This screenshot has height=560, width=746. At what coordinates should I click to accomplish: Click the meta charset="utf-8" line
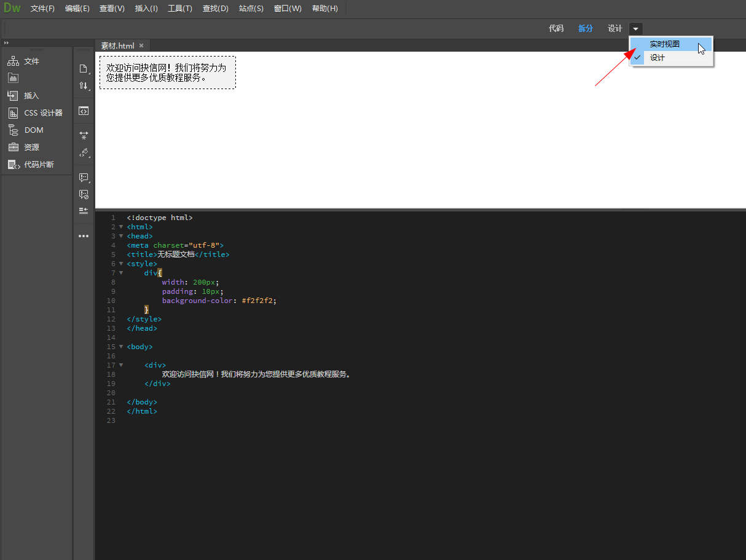[x=175, y=245]
